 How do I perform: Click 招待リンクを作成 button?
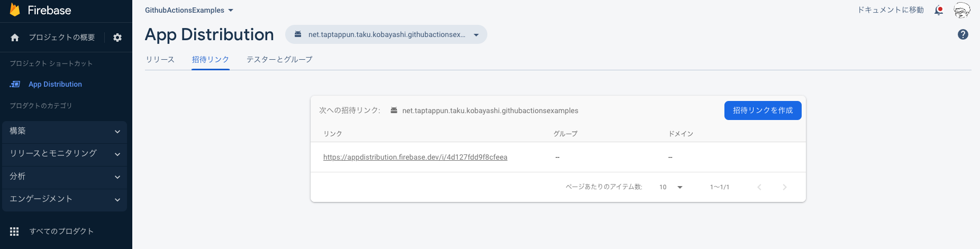(763, 110)
